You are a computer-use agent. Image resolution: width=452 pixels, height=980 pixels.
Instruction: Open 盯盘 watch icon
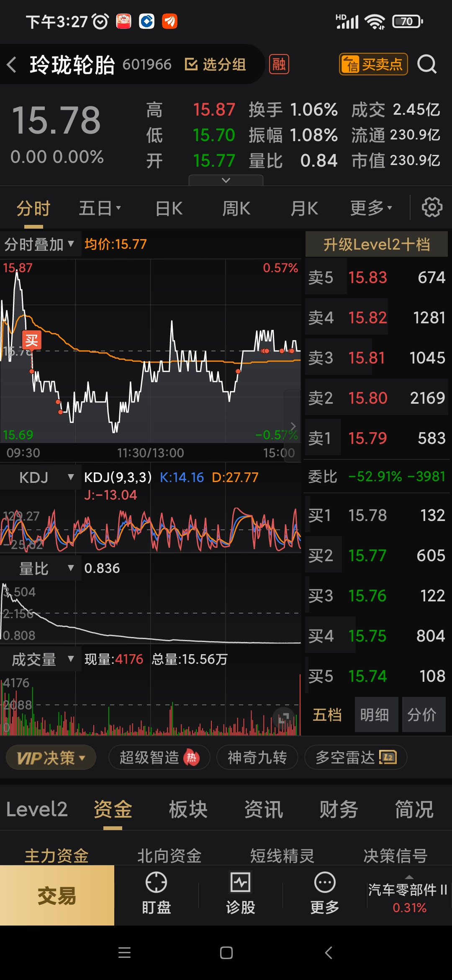click(156, 893)
